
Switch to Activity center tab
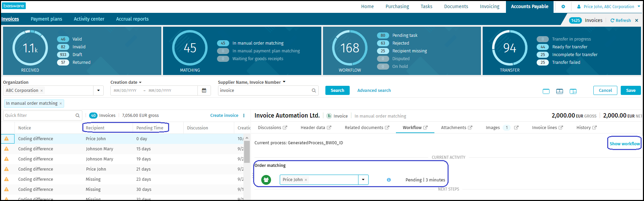[x=89, y=19]
